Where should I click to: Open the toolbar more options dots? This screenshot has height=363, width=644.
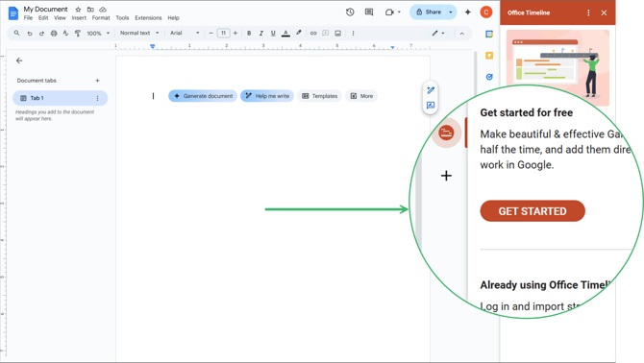click(353, 34)
